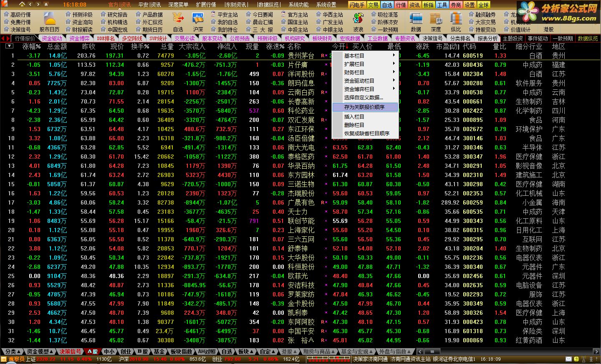601x364 pixels.
Task: Expand 基本栏目 submenu
Action: (365, 56)
